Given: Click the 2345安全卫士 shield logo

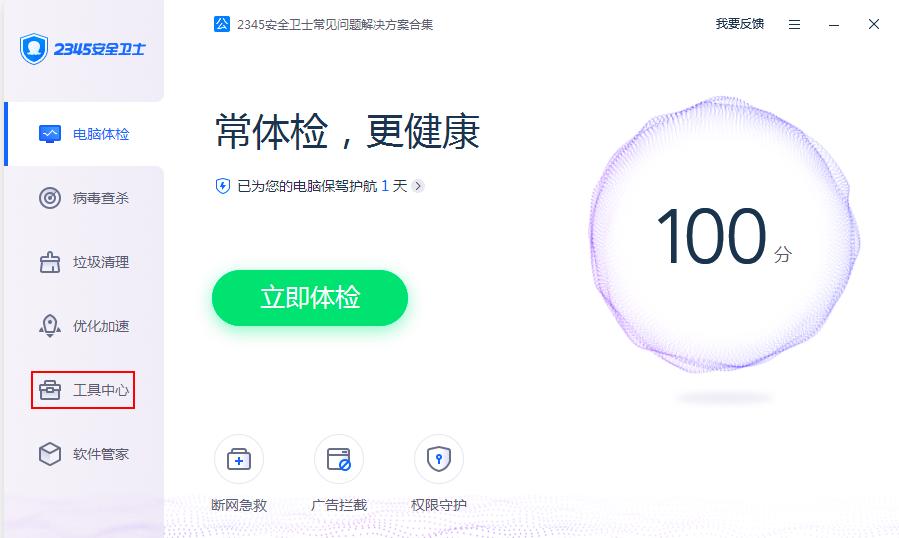Looking at the screenshot, I should [33, 49].
